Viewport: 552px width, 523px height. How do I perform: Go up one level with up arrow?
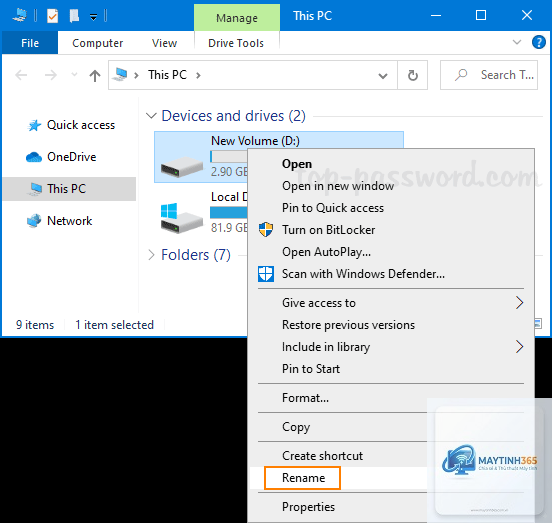[x=95, y=75]
